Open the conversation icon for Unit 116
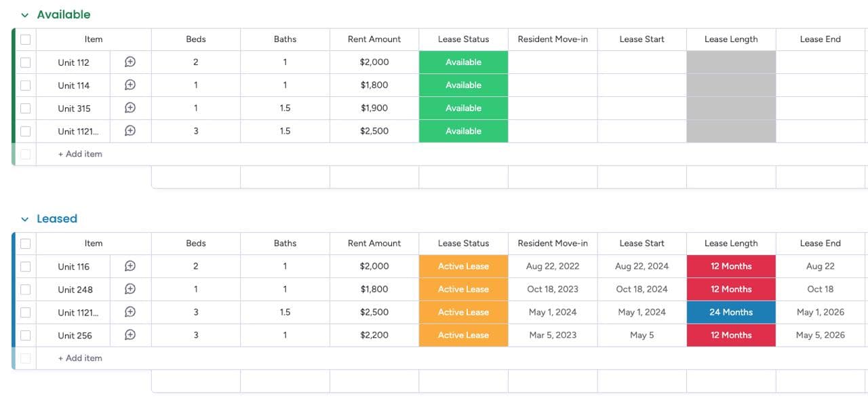Viewport: 868px width, 407px height. (130, 266)
